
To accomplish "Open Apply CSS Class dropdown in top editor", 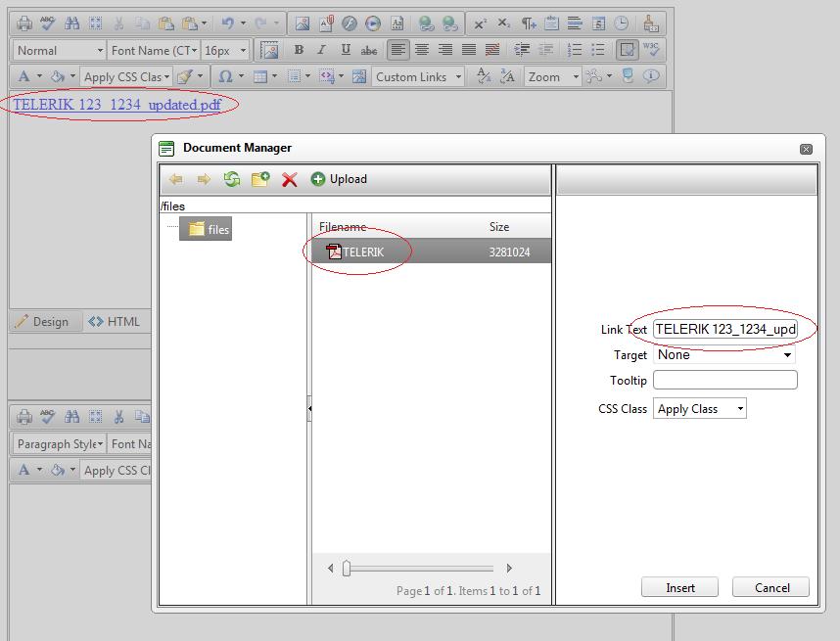I will [x=126, y=76].
